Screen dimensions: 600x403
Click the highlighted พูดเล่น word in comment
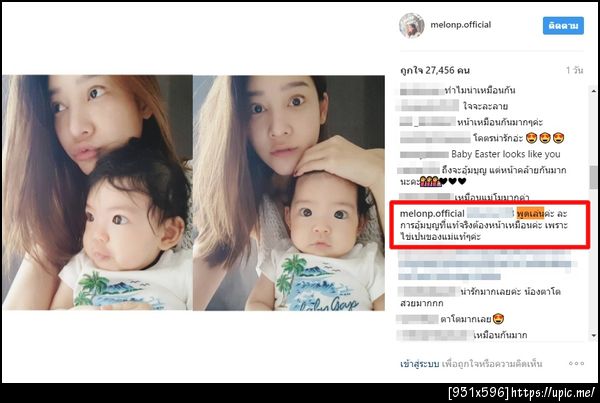click(530, 213)
